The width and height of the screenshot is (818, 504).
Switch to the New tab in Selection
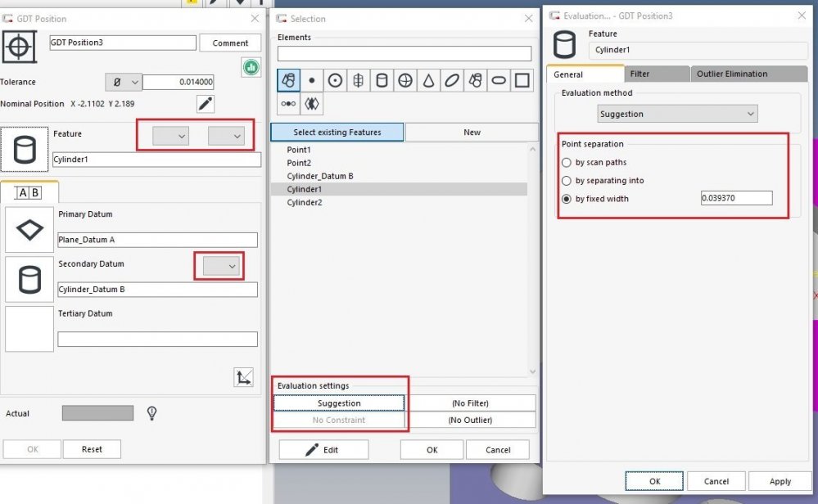click(472, 133)
